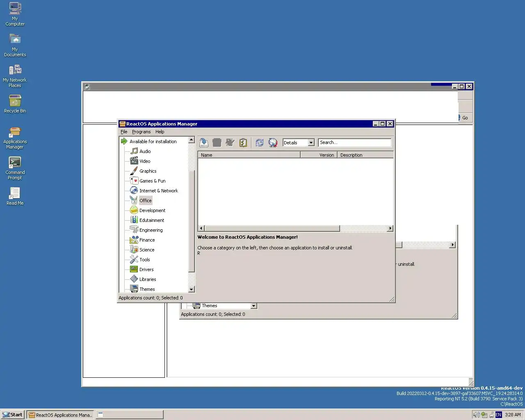This screenshot has width=525, height=420.
Task: Click the Available for installation arrow icon
Action: click(x=124, y=141)
